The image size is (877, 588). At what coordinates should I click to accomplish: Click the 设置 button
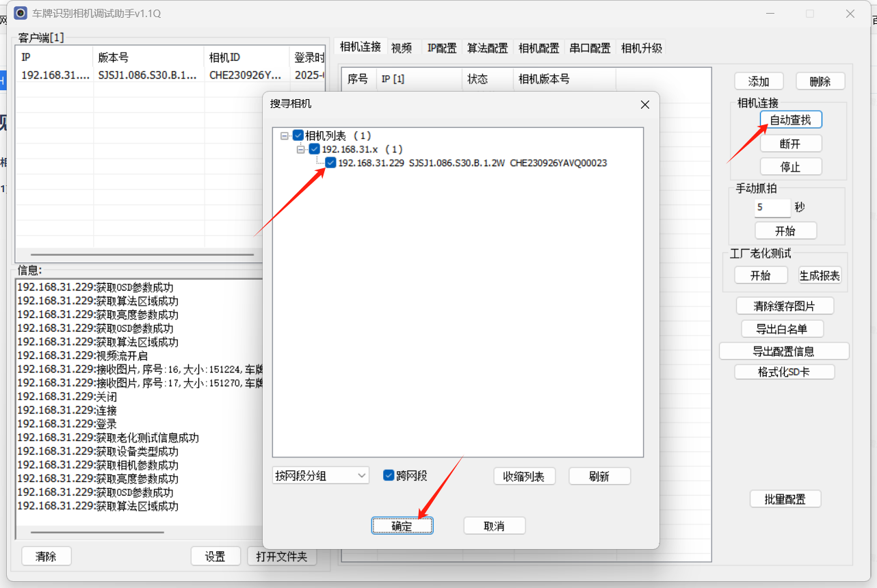click(x=215, y=557)
